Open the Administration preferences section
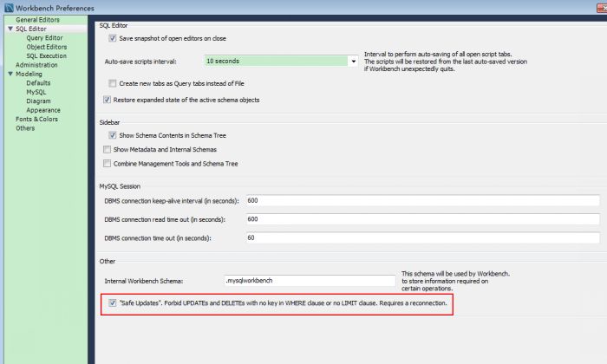 tap(36, 65)
